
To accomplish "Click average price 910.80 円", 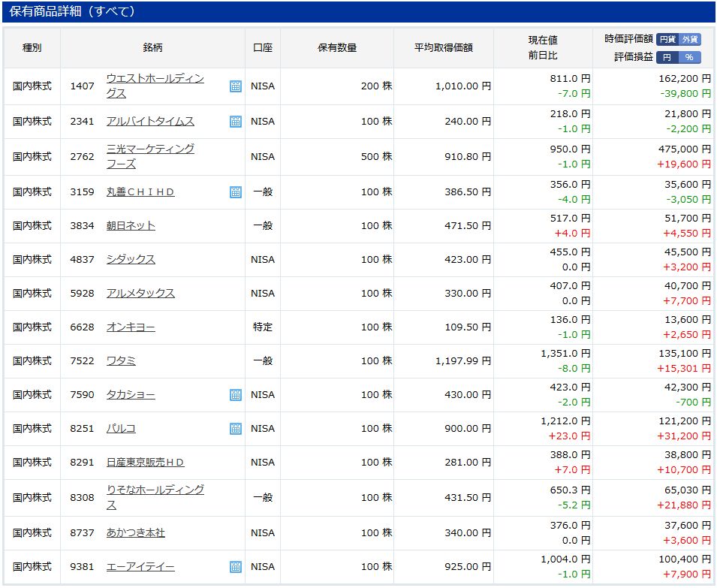I will pyautogui.click(x=468, y=156).
